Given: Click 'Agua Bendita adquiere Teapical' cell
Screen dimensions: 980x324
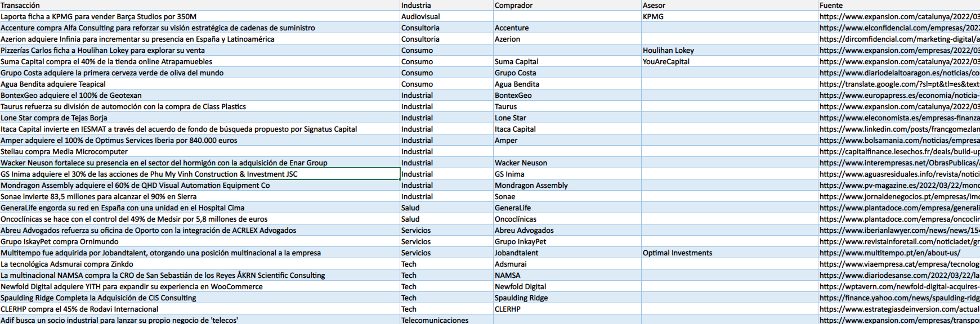Looking at the screenshot, I should [x=200, y=84].
